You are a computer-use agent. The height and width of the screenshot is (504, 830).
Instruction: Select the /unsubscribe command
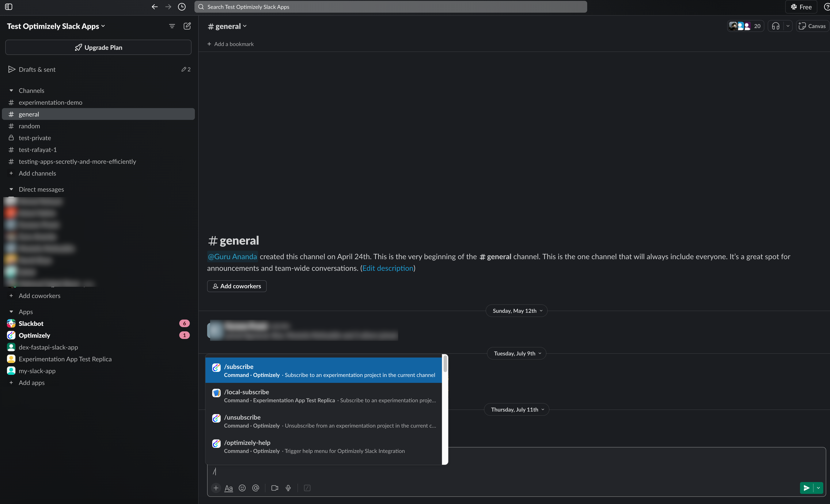tap(323, 421)
